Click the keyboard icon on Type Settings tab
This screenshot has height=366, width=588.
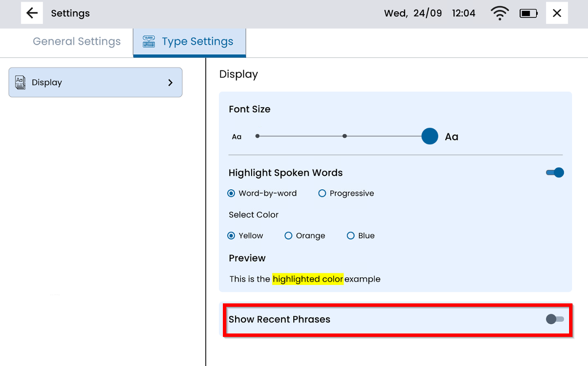click(149, 42)
